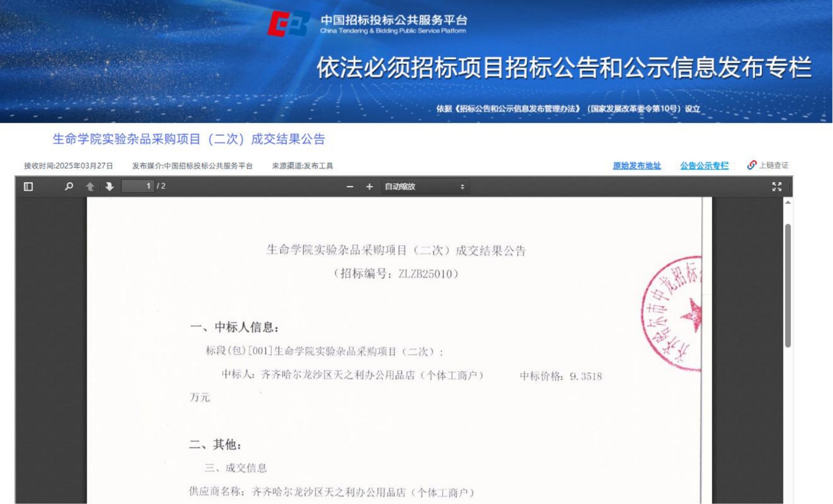The width and height of the screenshot is (833, 504).
Task: Click the page number input field
Action: point(138,186)
